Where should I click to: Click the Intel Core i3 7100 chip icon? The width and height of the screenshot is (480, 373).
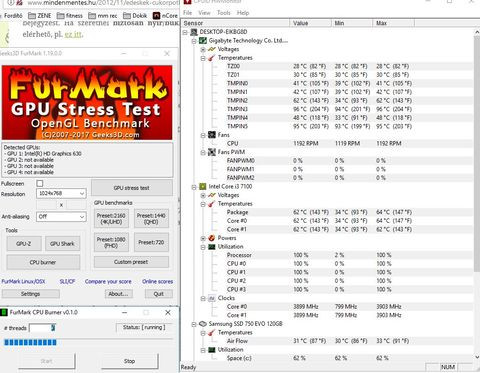pos(203,186)
